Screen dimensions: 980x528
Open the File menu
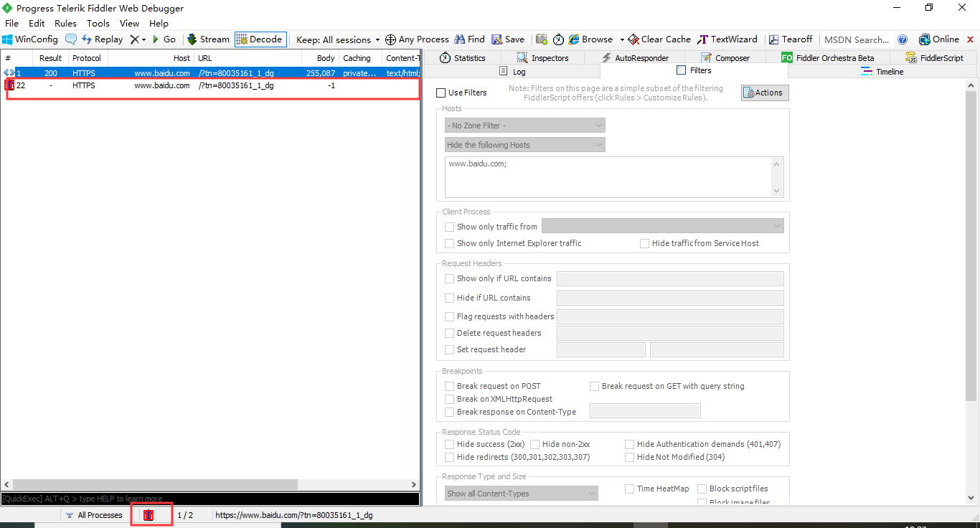pos(12,23)
